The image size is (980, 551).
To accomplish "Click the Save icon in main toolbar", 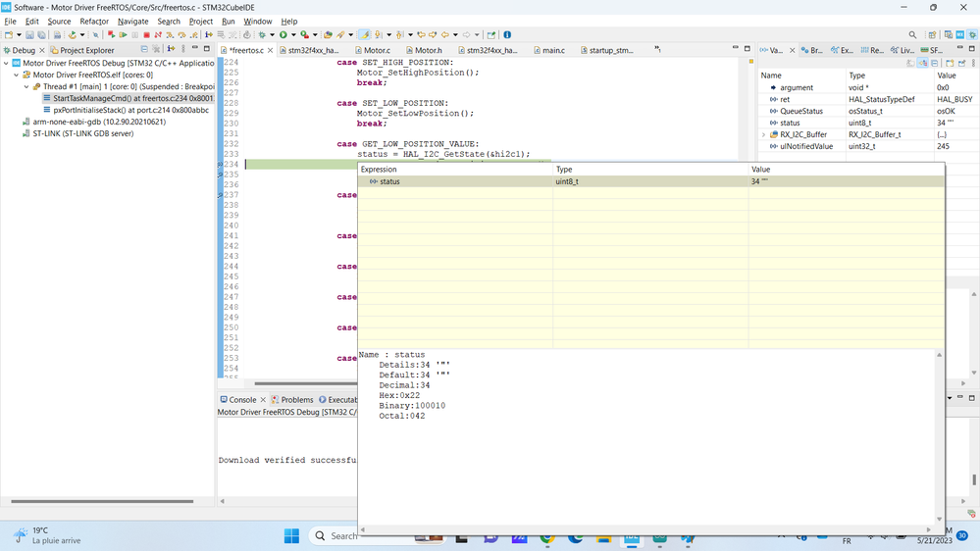I will coord(29,35).
